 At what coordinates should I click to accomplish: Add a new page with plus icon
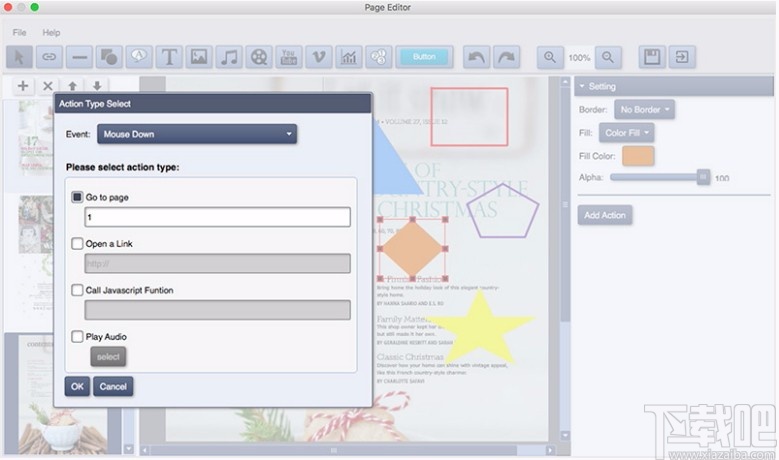(x=23, y=85)
